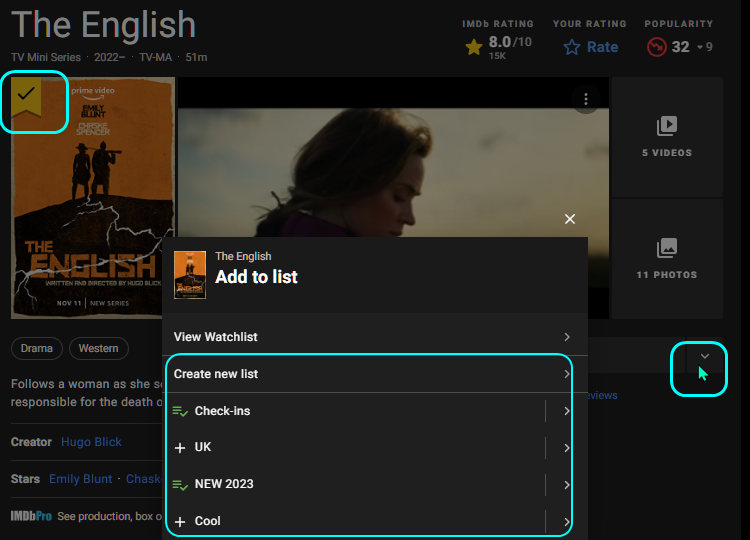Open the 11 Photos gallery
Viewport: 750px width, 540px height.
(x=667, y=259)
